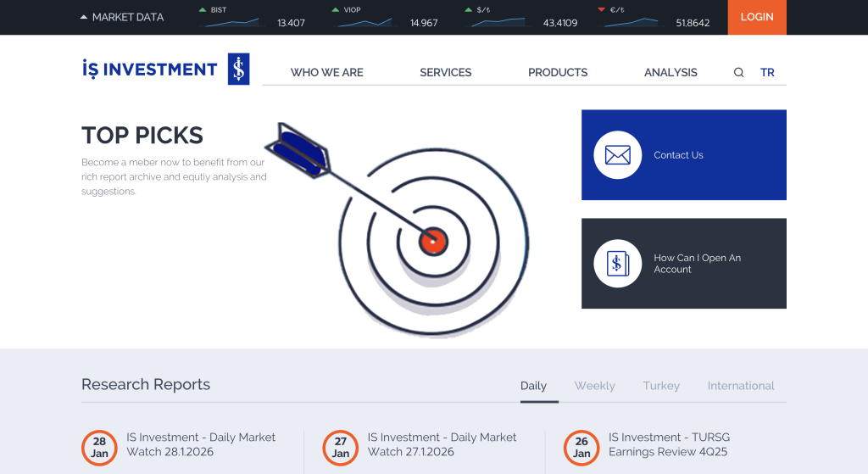Click the Contact Us envelope icon
Viewport: 868px width, 474px height.
(618, 155)
